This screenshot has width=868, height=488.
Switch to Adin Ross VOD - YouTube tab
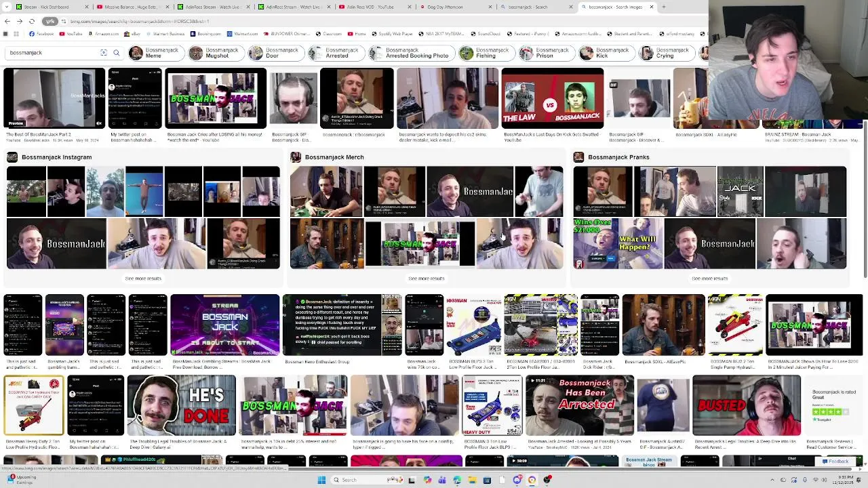(x=375, y=7)
